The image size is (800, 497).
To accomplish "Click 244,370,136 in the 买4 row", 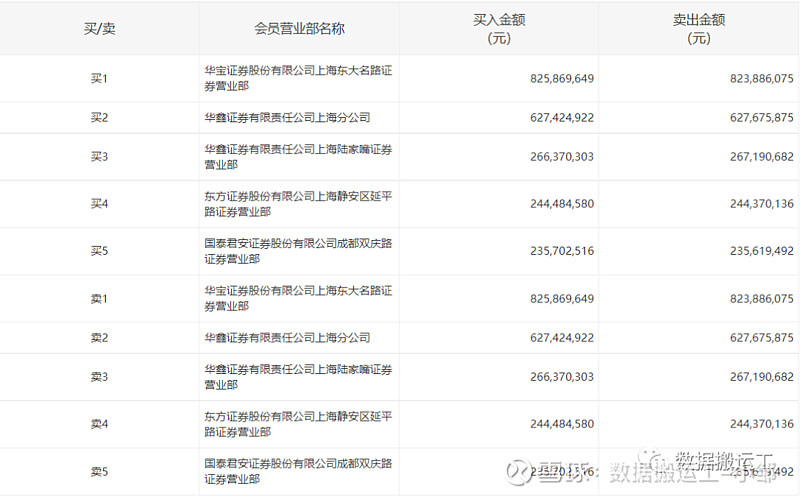I will click(762, 204).
